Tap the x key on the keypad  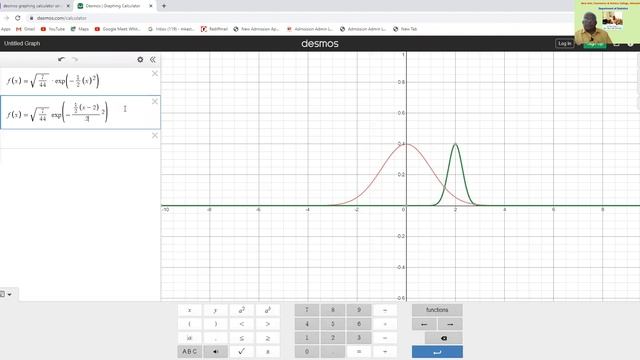(x=190, y=310)
